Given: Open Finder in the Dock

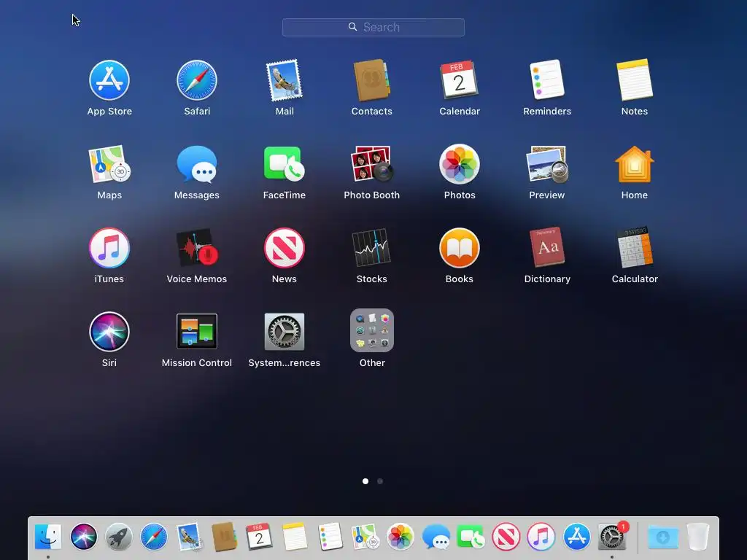Looking at the screenshot, I should (47, 537).
